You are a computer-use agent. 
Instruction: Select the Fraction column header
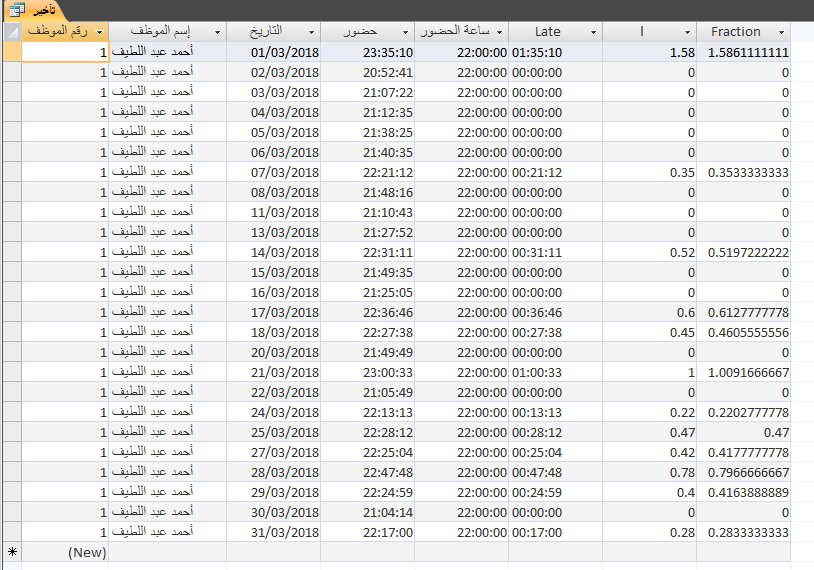pyautogui.click(x=743, y=32)
